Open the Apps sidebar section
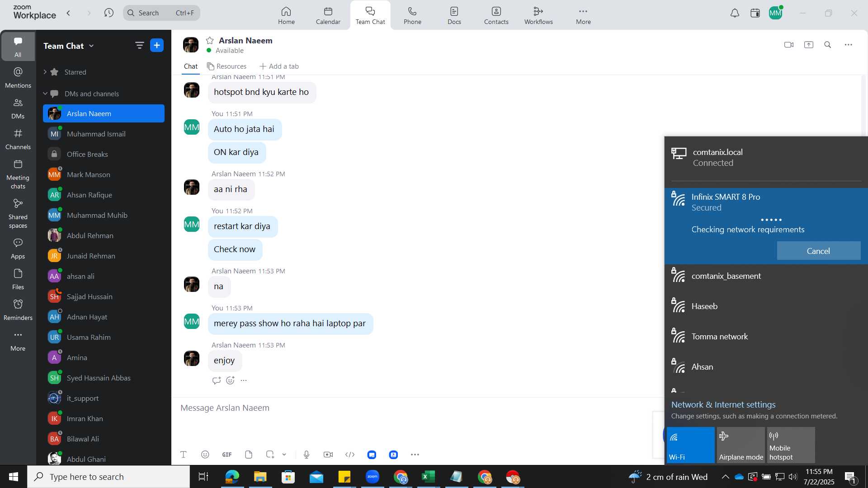This screenshot has height=488, width=868. [18, 249]
